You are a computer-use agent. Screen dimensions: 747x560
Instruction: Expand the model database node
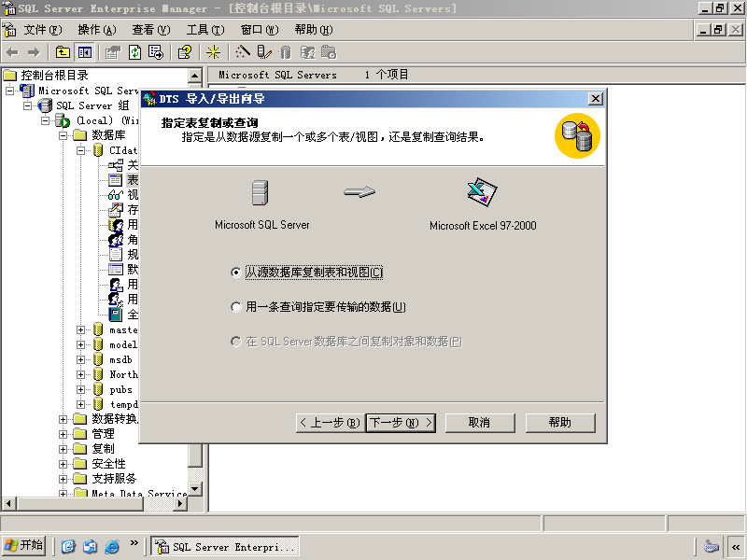[x=81, y=344]
